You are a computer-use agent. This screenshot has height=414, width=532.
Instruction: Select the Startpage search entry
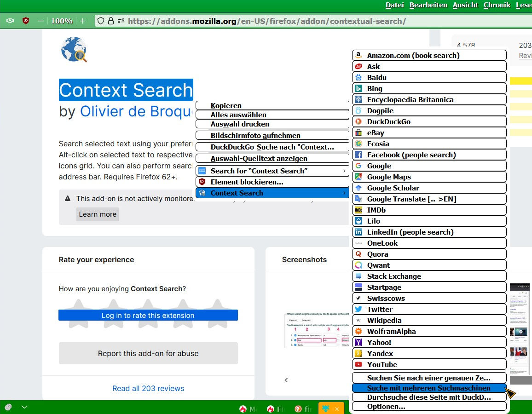tap(429, 287)
